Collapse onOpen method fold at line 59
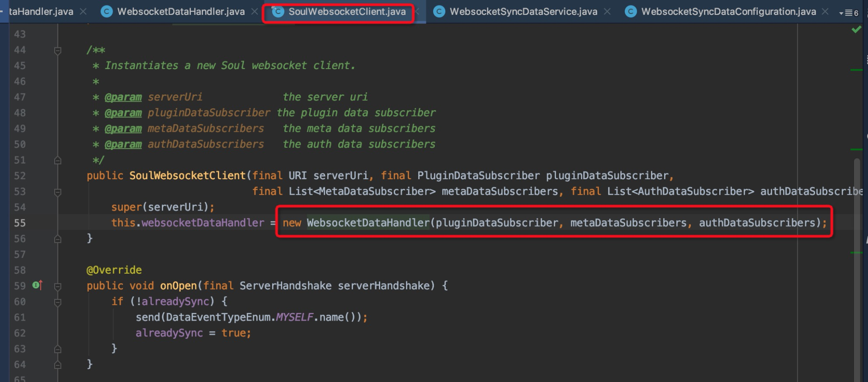Screen dimensions: 868x382 coord(58,286)
